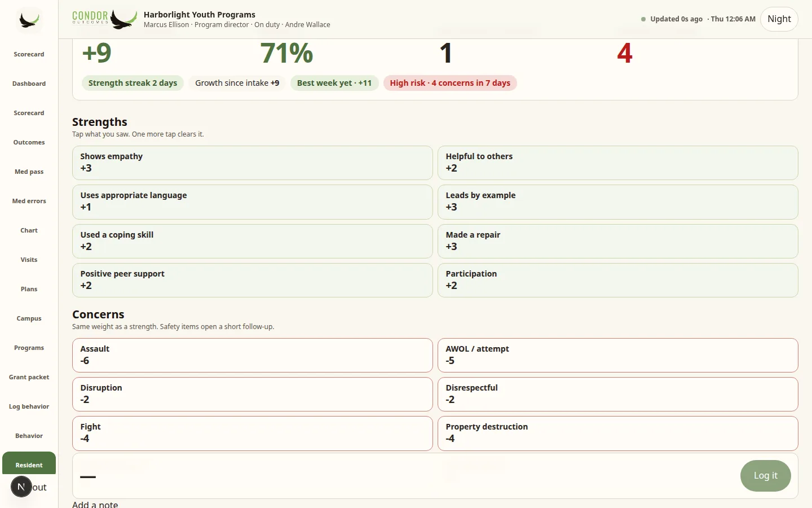The image size is (812, 508).
Task: Tap Positive peer support tile
Action: [x=252, y=280]
